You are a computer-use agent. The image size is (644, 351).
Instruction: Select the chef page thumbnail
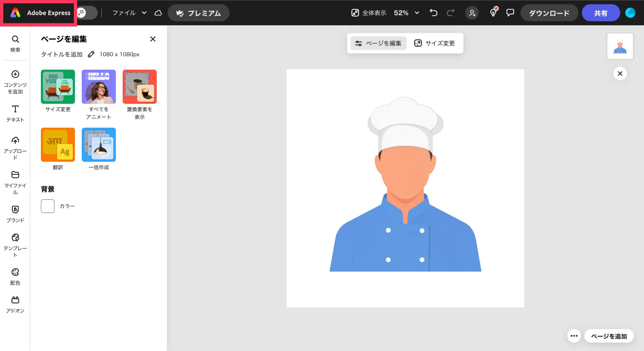[x=620, y=46]
